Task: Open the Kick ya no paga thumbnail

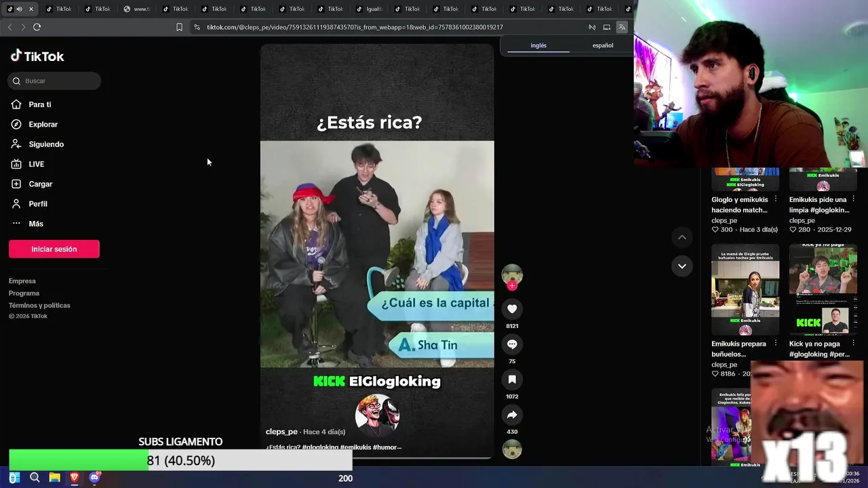Action: click(x=823, y=289)
